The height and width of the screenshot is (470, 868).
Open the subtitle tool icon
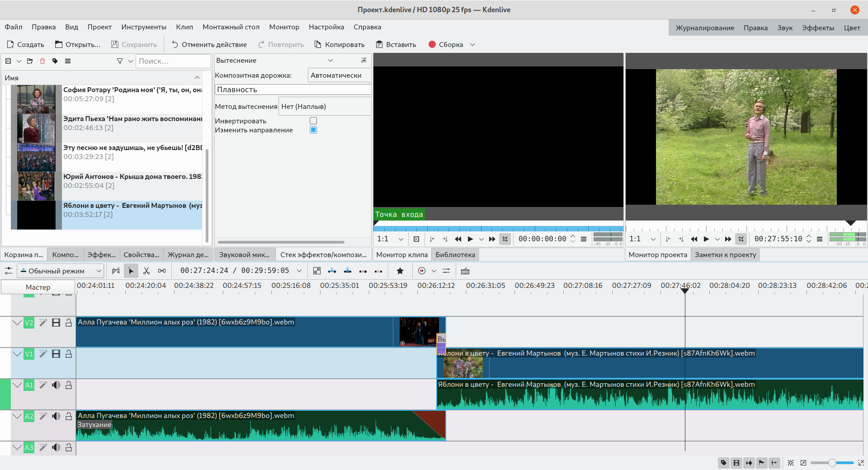pos(465,271)
